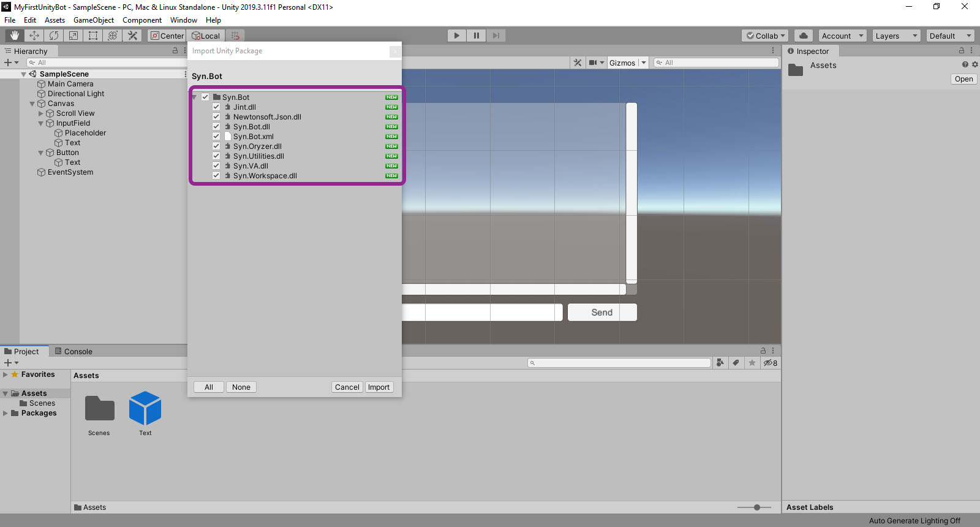Click Cancel in the package dialog

click(x=347, y=387)
